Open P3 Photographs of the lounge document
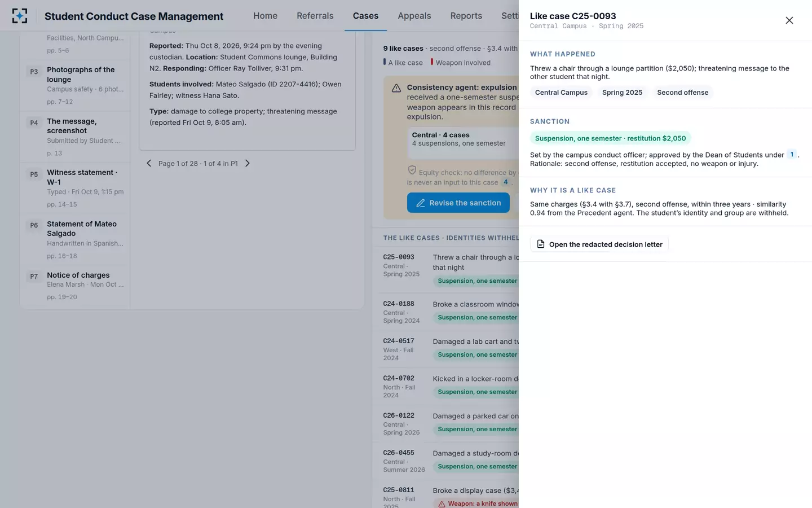Image resolution: width=812 pixels, height=508 pixels. (x=75, y=85)
